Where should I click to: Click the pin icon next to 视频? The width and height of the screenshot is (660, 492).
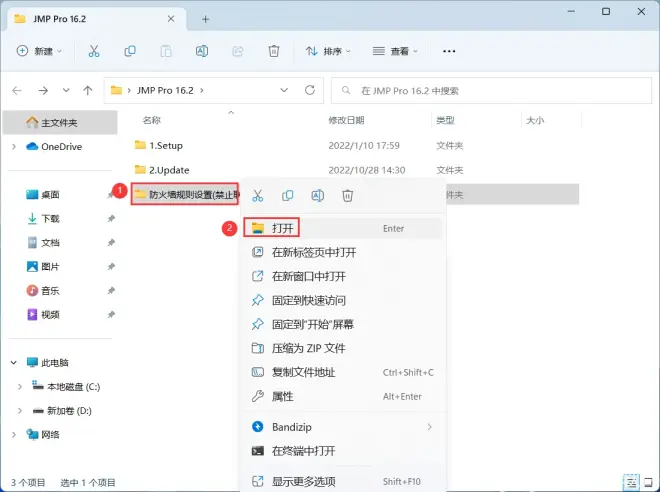pos(111,314)
